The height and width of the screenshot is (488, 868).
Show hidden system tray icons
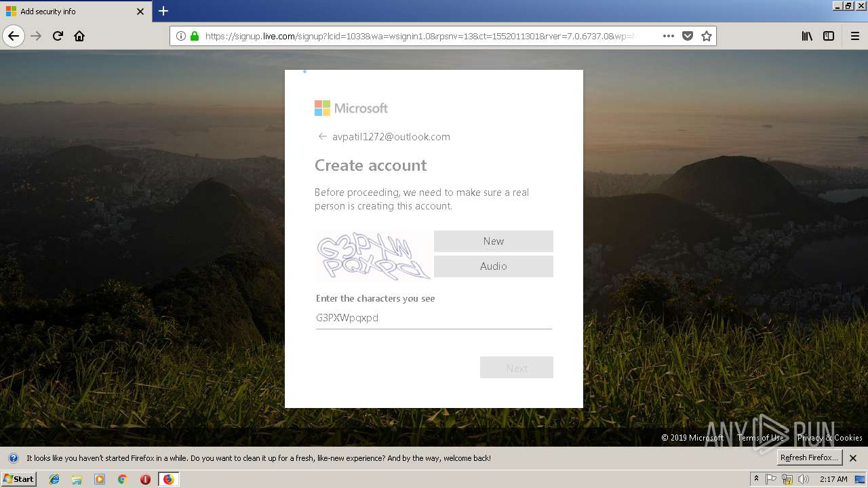click(x=756, y=479)
